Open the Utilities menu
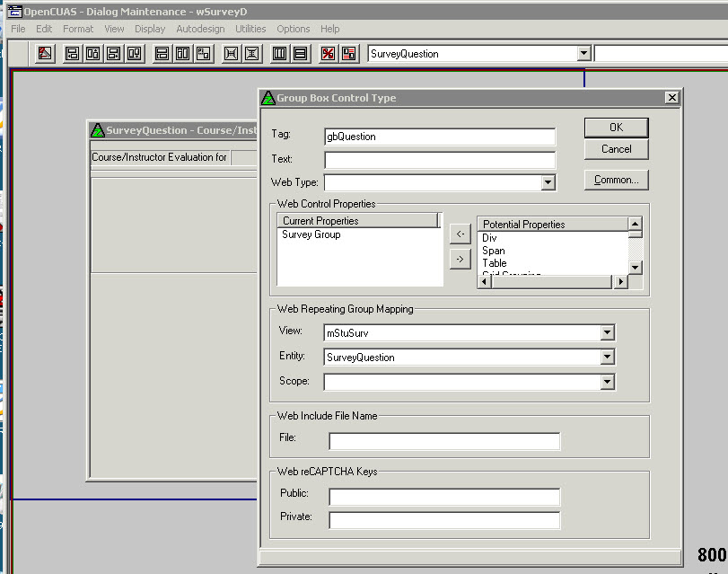The width and height of the screenshot is (728, 574). click(250, 30)
